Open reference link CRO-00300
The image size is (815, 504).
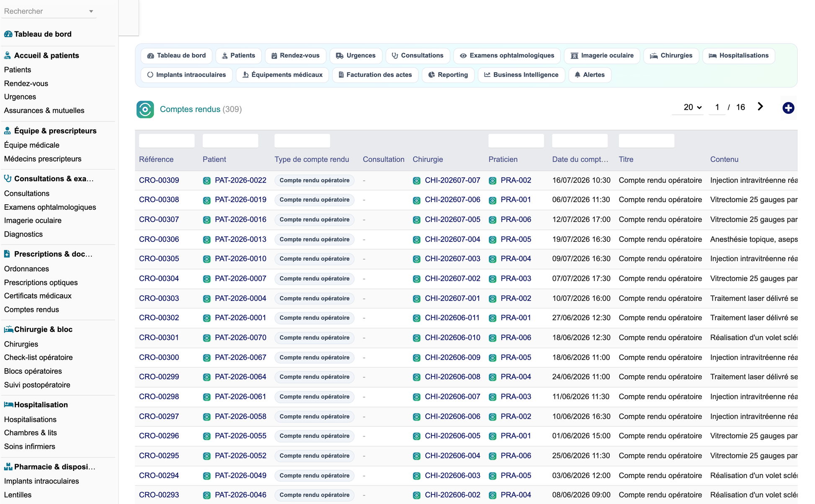coord(159,357)
